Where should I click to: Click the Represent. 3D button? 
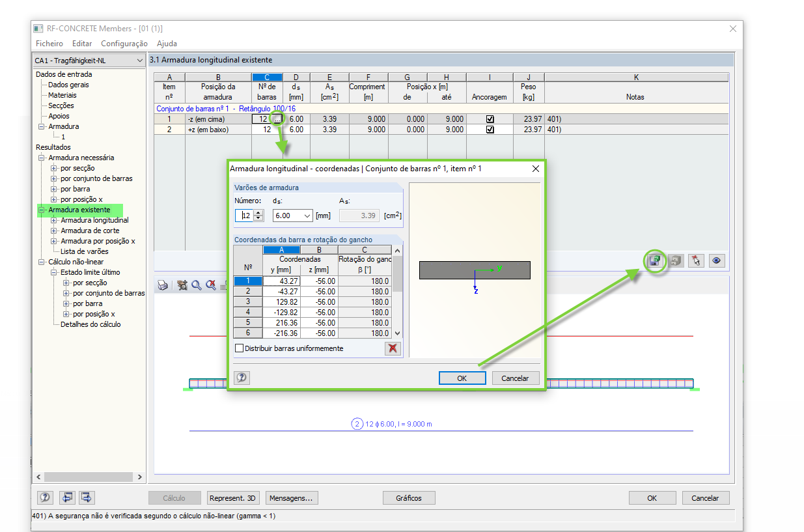click(232, 498)
